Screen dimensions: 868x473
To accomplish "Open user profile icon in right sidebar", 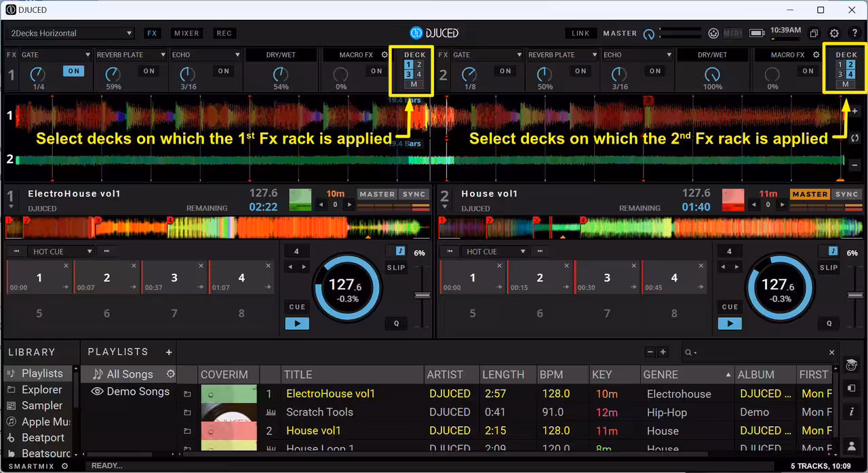I will pos(851,446).
